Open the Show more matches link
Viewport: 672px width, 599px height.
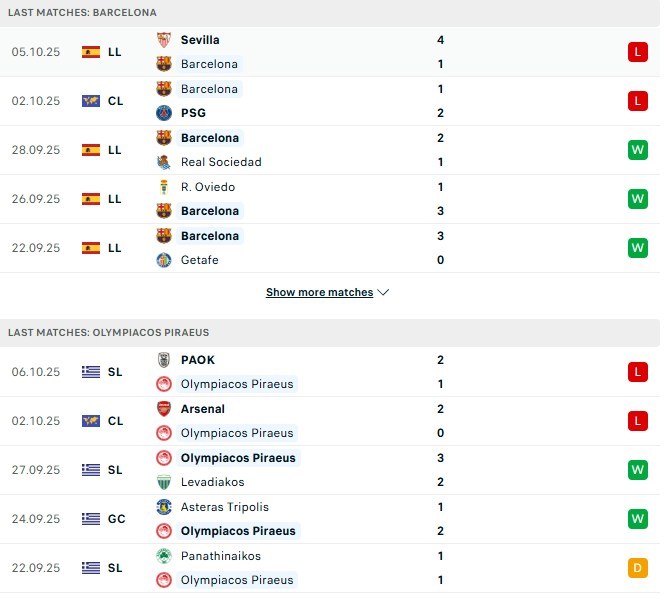tap(319, 293)
